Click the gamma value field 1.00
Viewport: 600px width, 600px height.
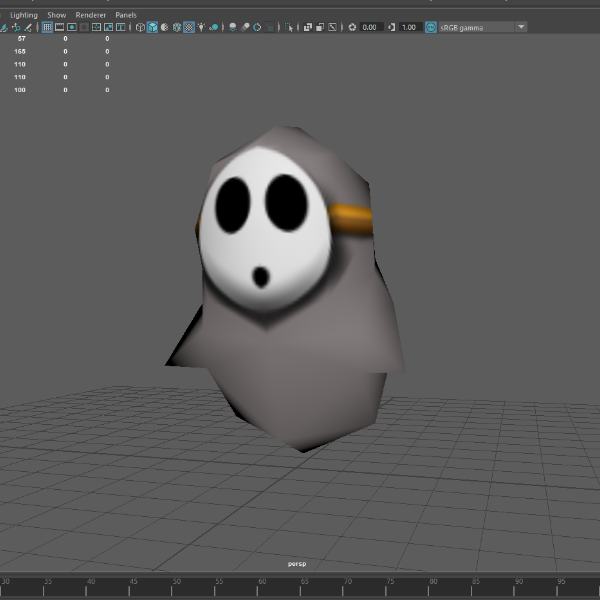[x=411, y=27]
